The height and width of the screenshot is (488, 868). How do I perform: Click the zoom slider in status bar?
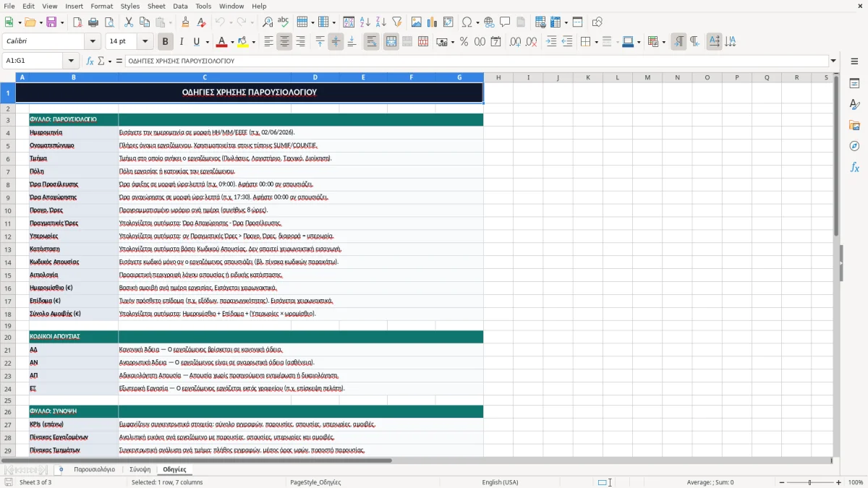tap(810, 482)
